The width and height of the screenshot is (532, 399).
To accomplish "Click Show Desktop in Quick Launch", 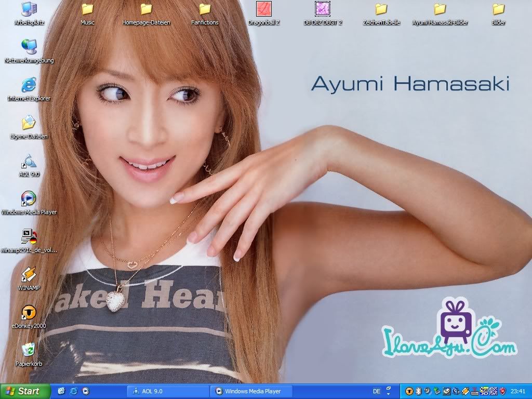I will (61, 391).
